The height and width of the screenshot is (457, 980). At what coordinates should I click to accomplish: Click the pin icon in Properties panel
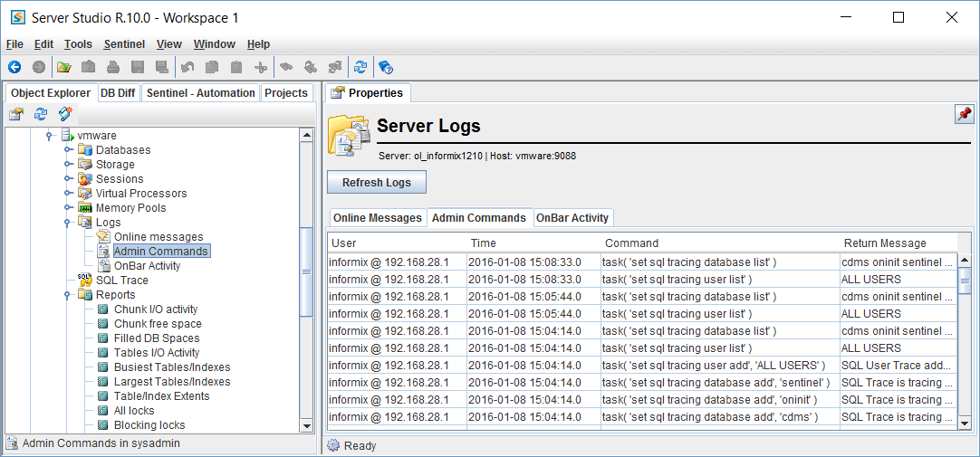[x=964, y=114]
